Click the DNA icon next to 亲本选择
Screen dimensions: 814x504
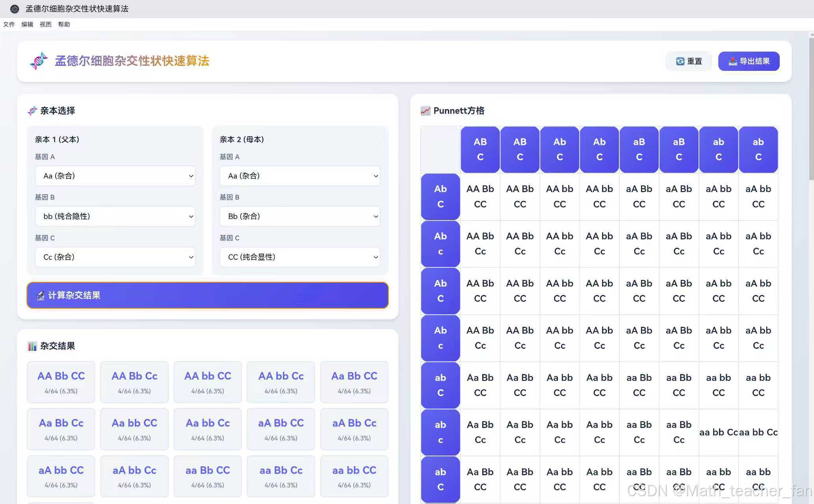point(32,111)
